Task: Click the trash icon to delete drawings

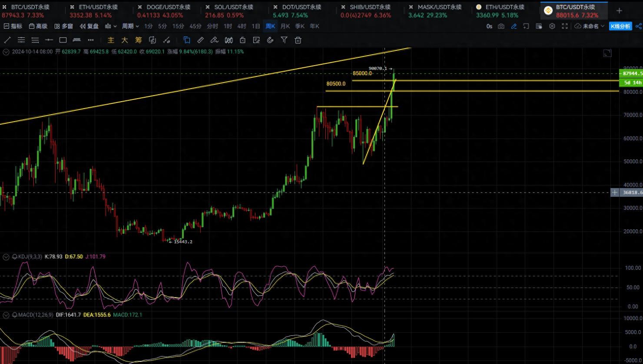Action: pos(298,40)
